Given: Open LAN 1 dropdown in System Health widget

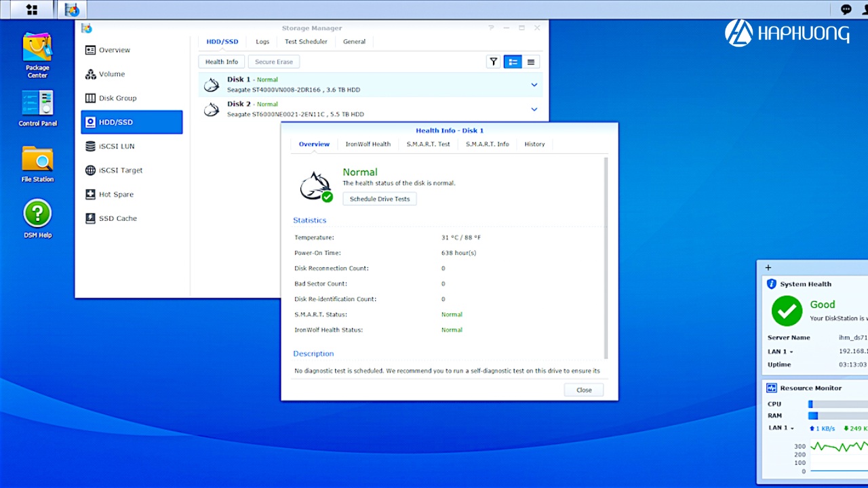Looking at the screenshot, I should pos(781,351).
